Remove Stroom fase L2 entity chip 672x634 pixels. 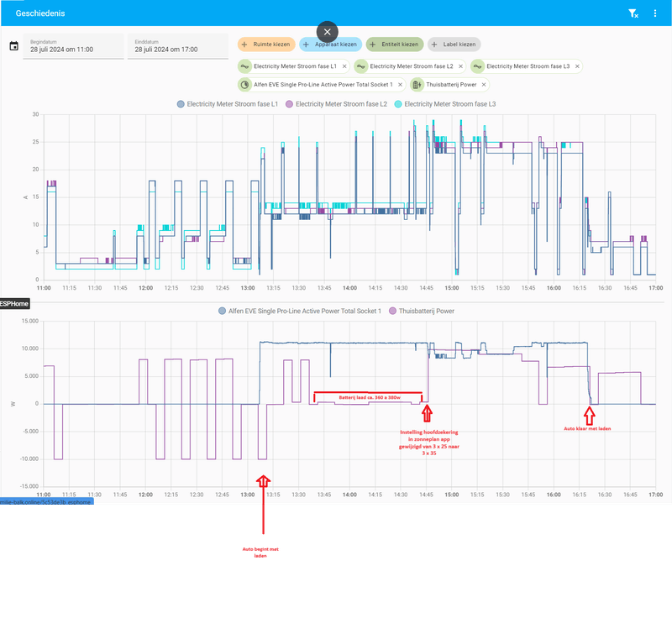pyautogui.click(x=460, y=66)
